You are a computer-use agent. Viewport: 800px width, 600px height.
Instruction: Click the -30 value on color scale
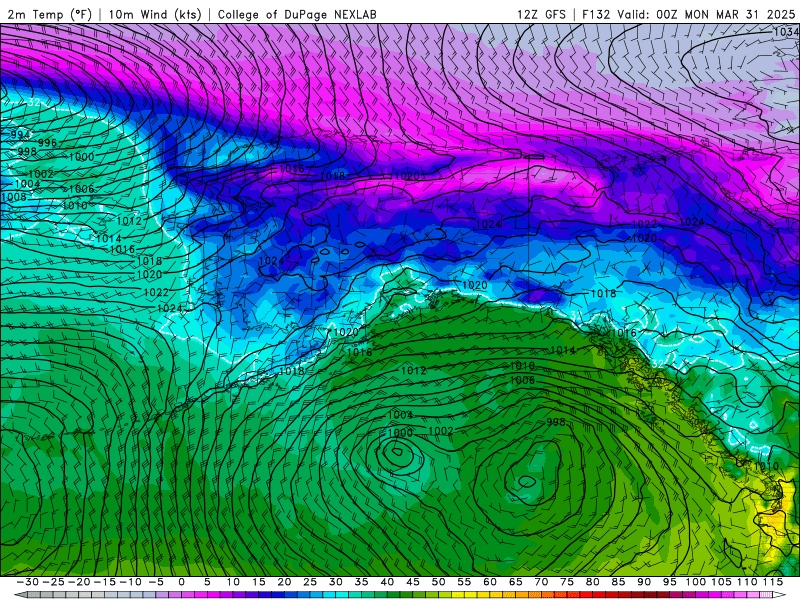click(28, 582)
